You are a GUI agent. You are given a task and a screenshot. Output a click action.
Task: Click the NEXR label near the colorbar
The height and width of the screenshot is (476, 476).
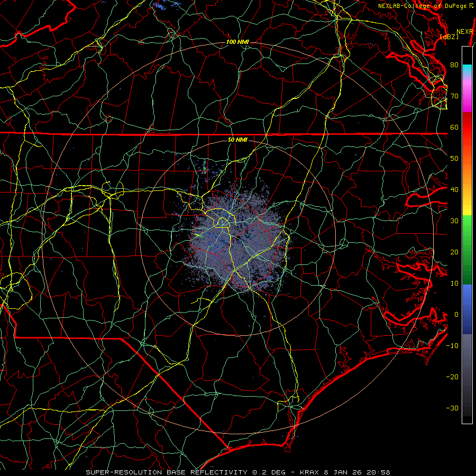click(465, 32)
